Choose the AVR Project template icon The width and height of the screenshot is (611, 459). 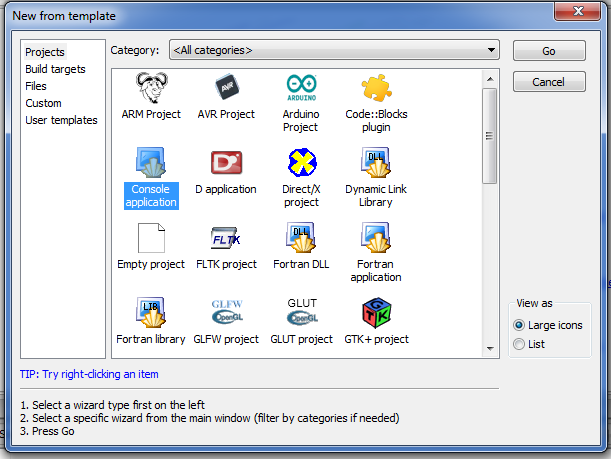(x=227, y=87)
